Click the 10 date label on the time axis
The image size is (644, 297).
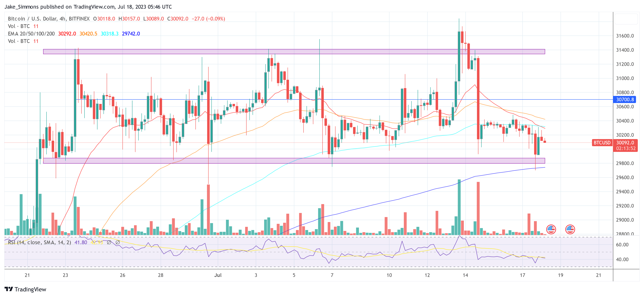point(389,275)
